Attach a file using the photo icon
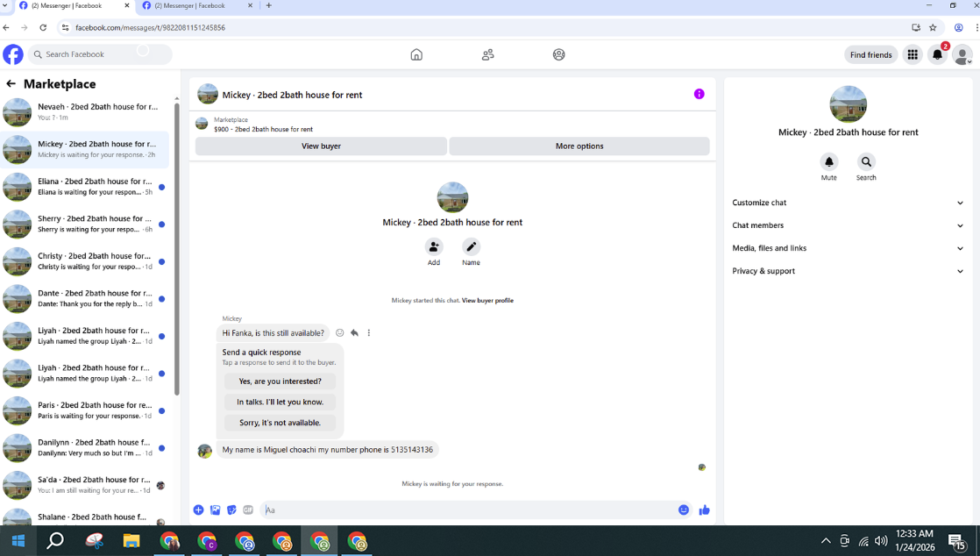 pyautogui.click(x=215, y=510)
